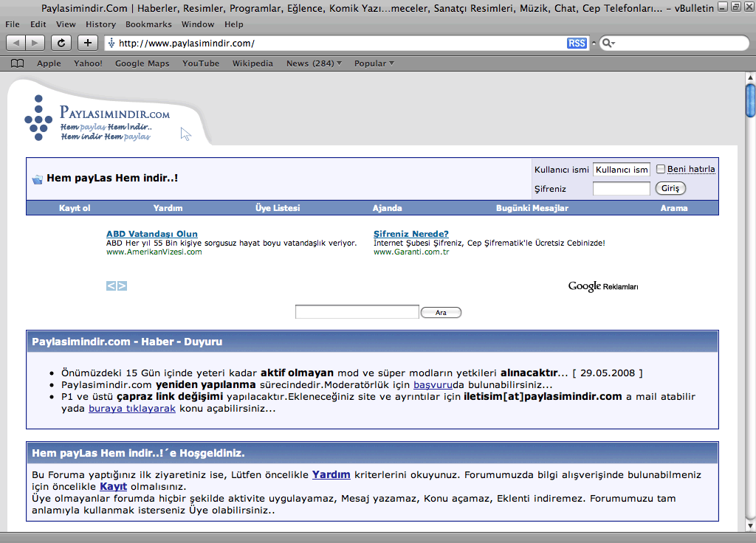Open the Kayıt link in welcome text

pos(113,487)
